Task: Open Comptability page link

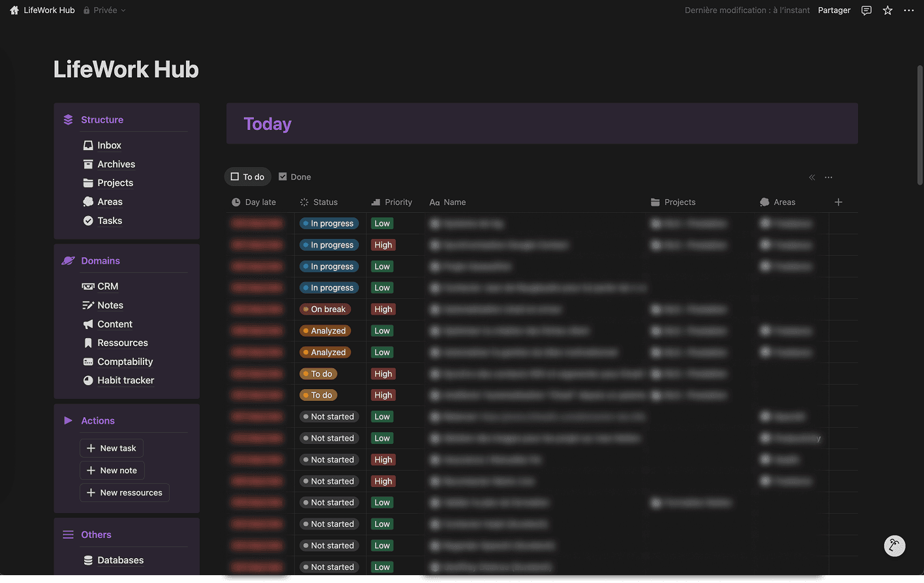Action: pyautogui.click(x=125, y=362)
